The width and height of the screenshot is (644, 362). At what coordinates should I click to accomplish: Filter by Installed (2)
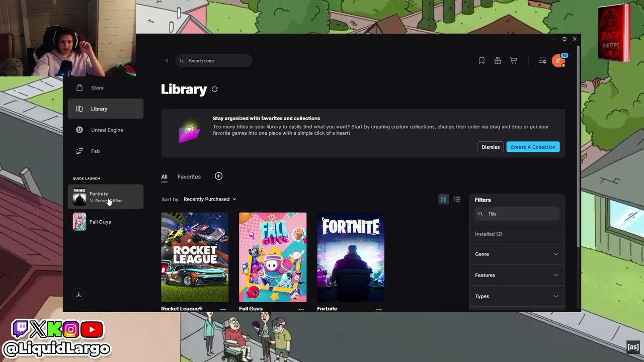click(x=489, y=234)
